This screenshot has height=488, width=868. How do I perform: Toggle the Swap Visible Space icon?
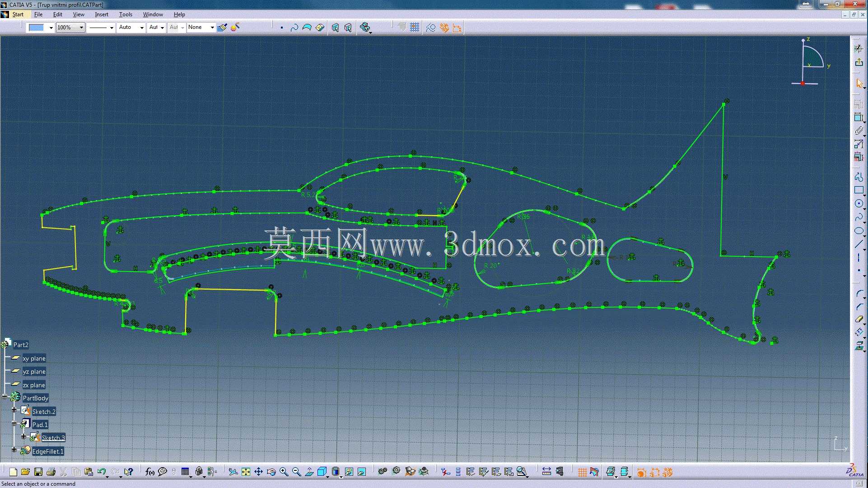[362, 472]
